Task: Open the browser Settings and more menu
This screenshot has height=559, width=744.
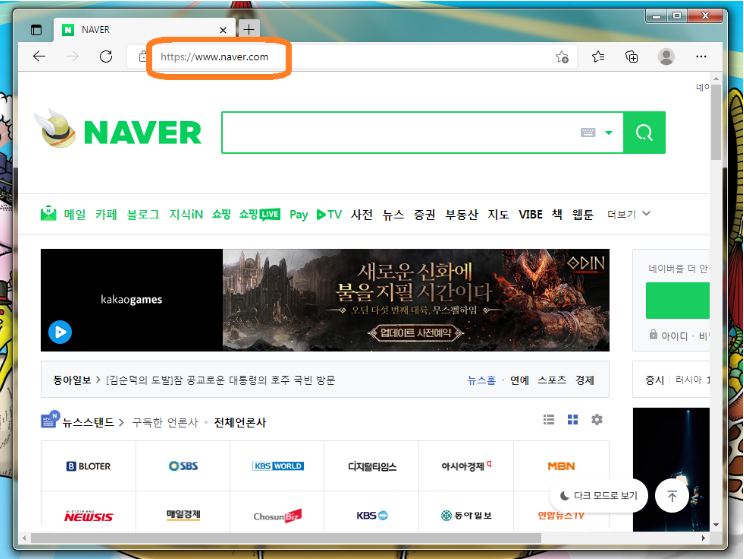Action: coord(701,56)
